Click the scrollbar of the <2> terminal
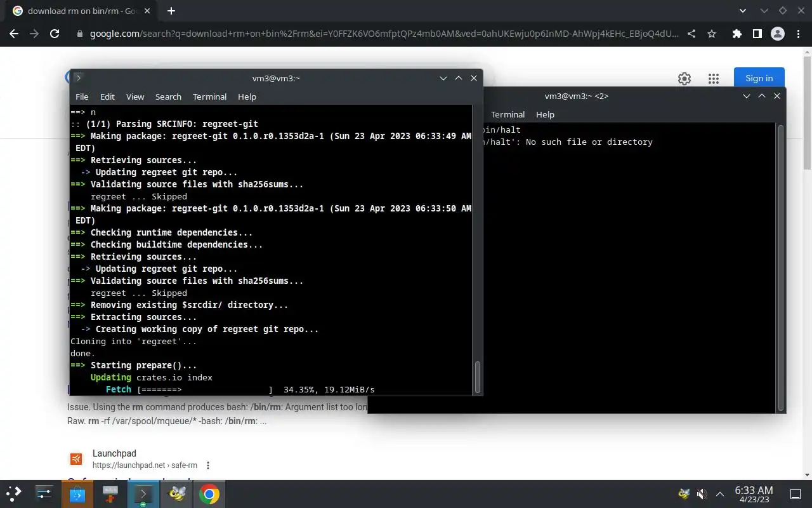 tap(781, 267)
